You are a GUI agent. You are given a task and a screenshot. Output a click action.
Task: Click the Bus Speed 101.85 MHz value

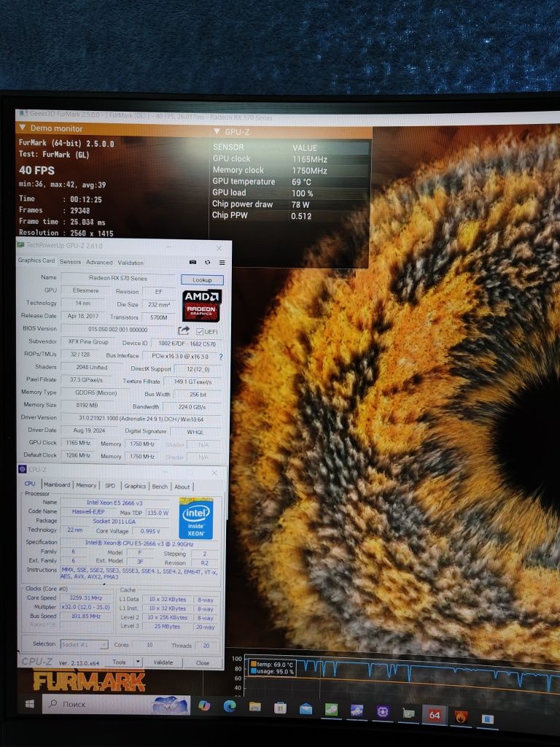point(86,616)
